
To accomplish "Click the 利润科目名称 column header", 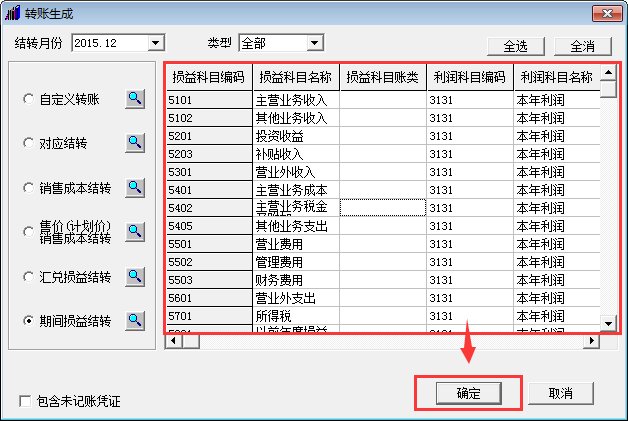I will 557,77.
